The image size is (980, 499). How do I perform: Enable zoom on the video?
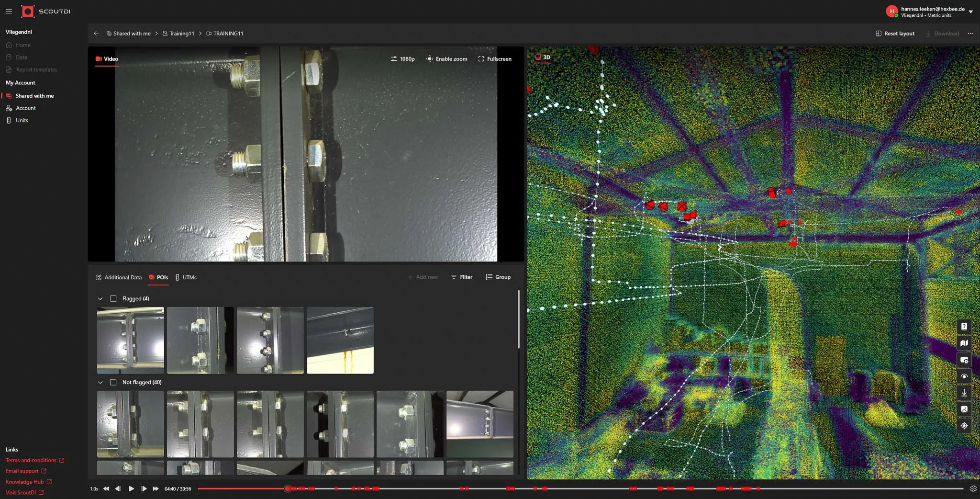click(x=446, y=59)
